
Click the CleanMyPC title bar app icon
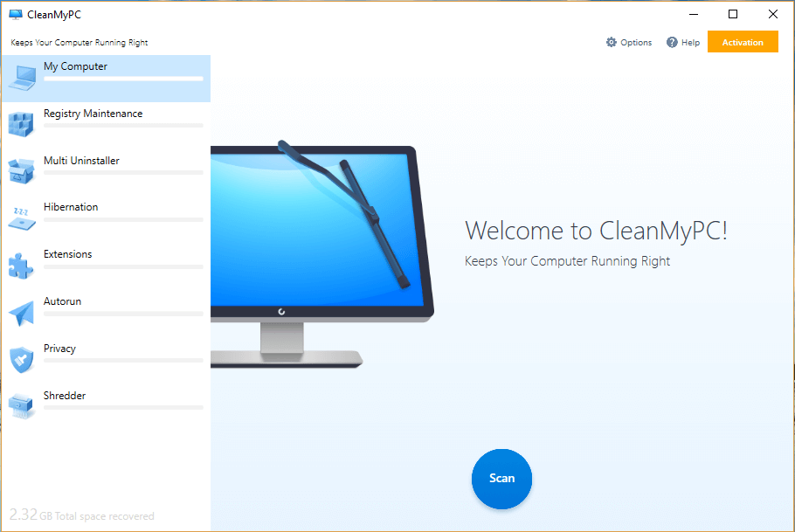pyautogui.click(x=16, y=14)
